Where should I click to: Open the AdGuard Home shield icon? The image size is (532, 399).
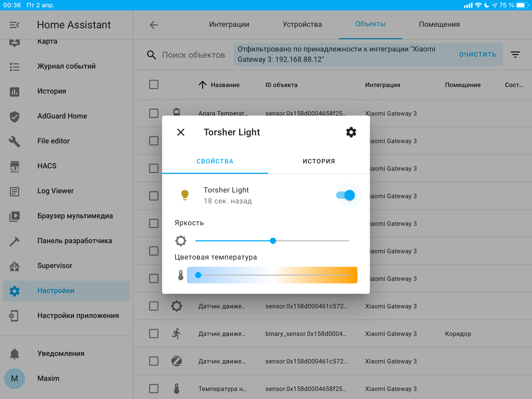tap(15, 117)
